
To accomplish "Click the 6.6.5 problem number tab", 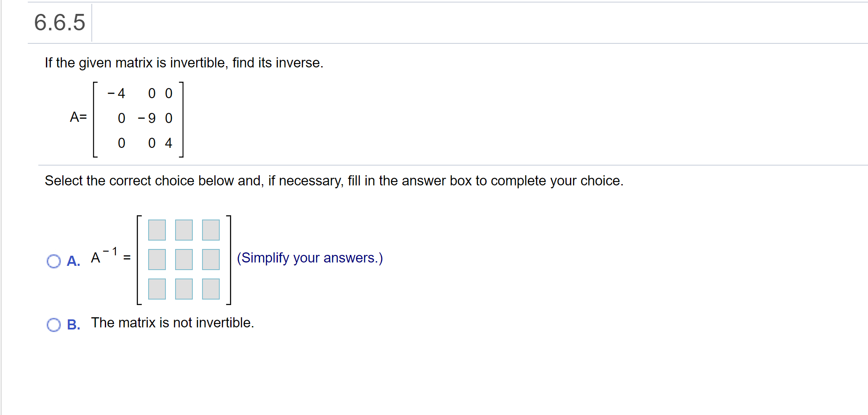I will click(x=59, y=23).
